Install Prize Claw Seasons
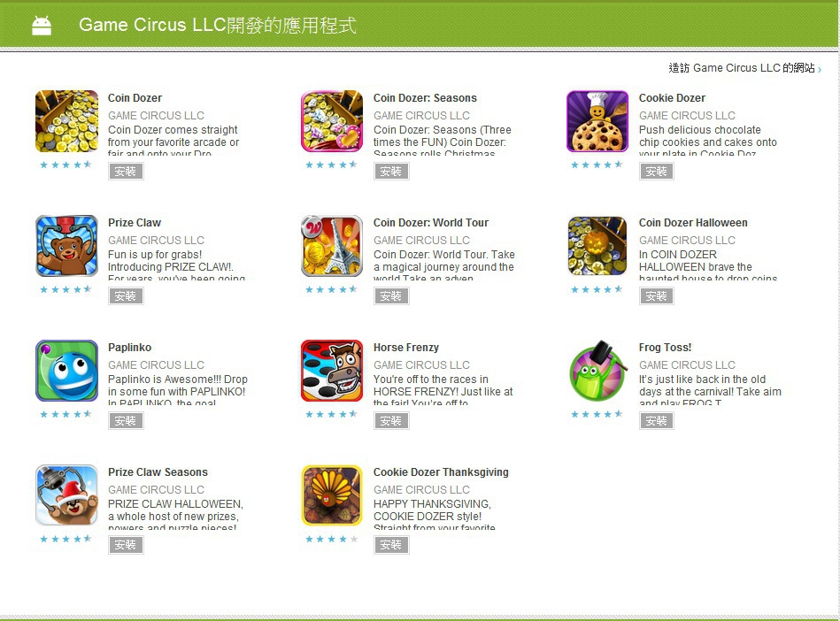The height and width of the screenshot is (621, 840). point(126,545)
